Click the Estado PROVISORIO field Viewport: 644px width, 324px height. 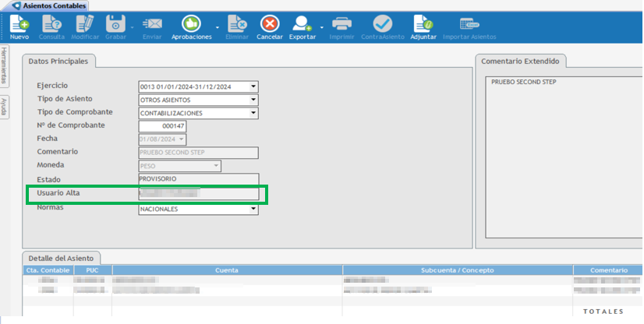(x=199, y=179)
